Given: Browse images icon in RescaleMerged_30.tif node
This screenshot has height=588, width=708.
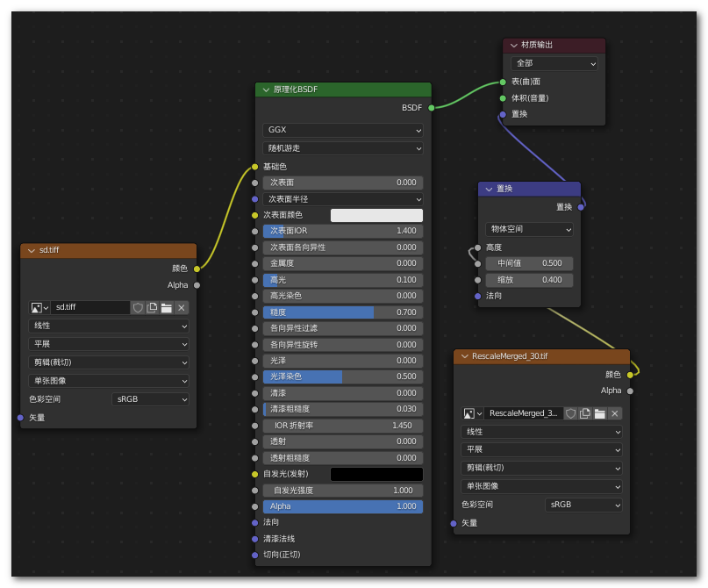Looking at the screenshot, I should point(472,413).
